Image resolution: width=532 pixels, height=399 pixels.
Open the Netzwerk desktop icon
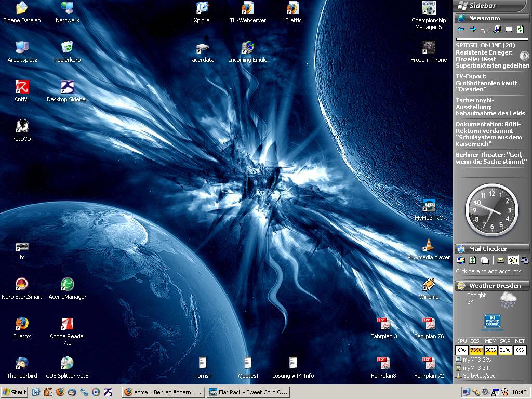pos(67,12)
